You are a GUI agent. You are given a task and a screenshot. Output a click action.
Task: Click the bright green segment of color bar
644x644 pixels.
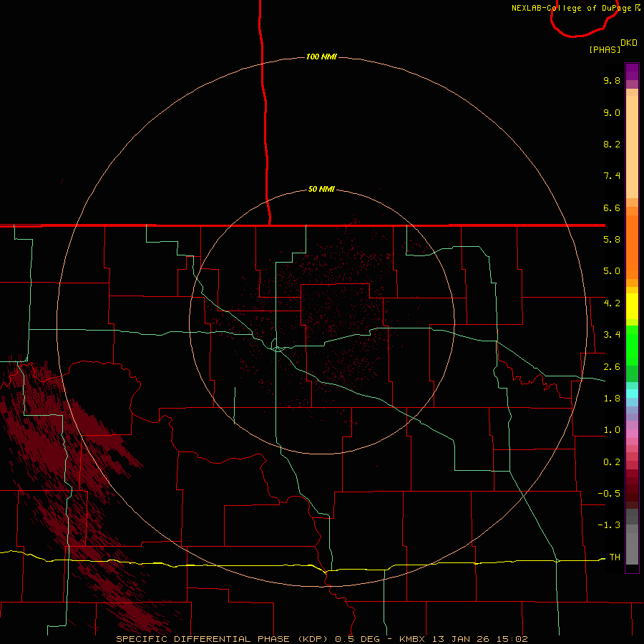[x=632, y=345]
